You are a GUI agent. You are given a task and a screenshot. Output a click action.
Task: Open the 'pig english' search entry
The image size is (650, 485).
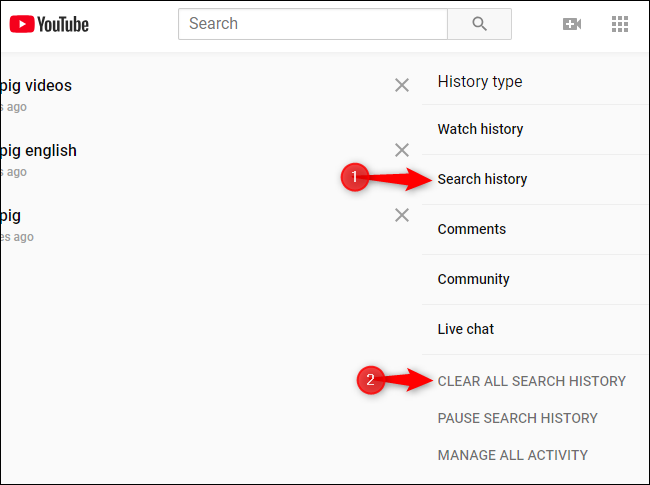pos(38,151)
